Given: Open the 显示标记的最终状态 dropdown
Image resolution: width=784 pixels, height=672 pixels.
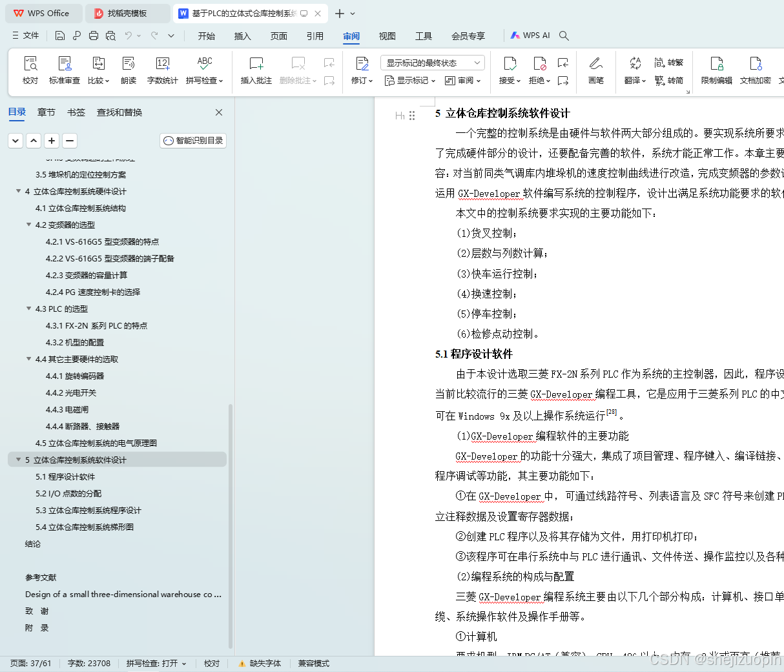Looking at the screenshot, I should (432, 63).
